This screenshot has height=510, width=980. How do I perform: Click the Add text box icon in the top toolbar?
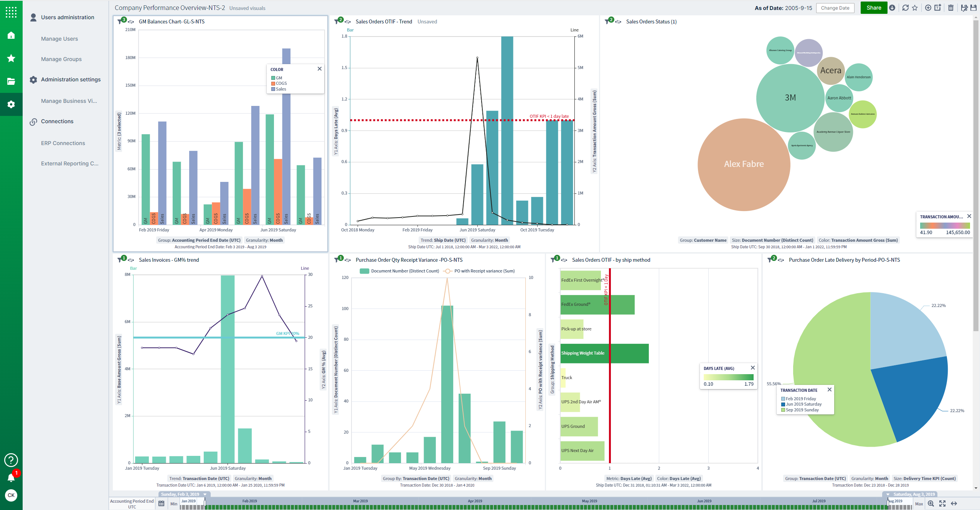[x=937, y=8]
